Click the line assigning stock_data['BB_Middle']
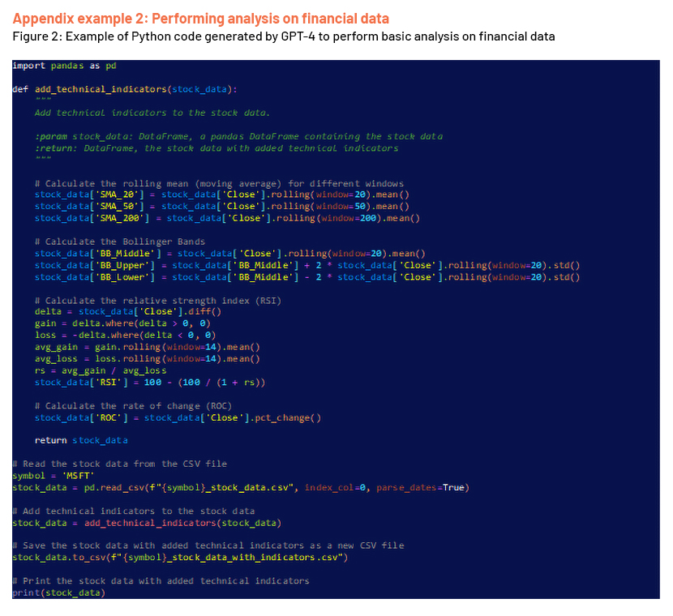Screen dimensions: 673x616 click(x=230, y=254)
